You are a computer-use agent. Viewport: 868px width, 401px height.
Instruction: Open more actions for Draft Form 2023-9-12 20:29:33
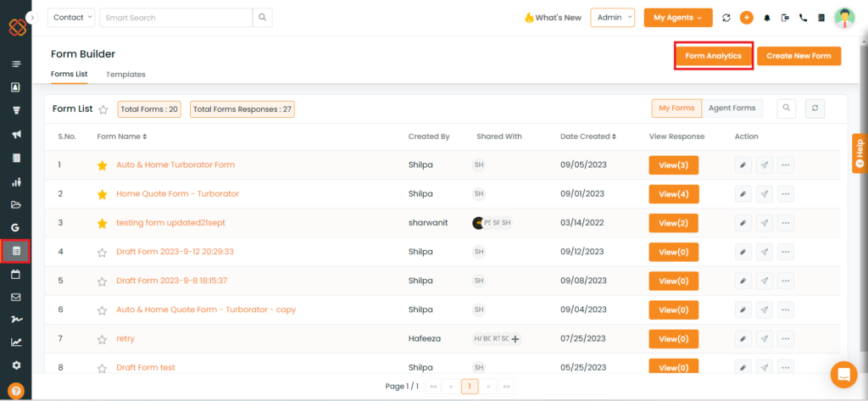click(x=786, y=252)
